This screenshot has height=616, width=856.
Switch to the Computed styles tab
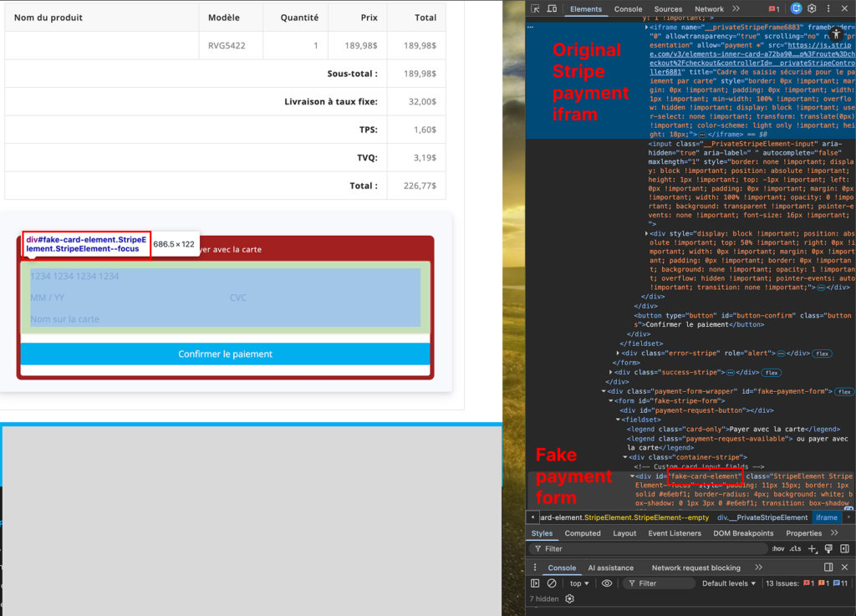(x=583, y=533)
